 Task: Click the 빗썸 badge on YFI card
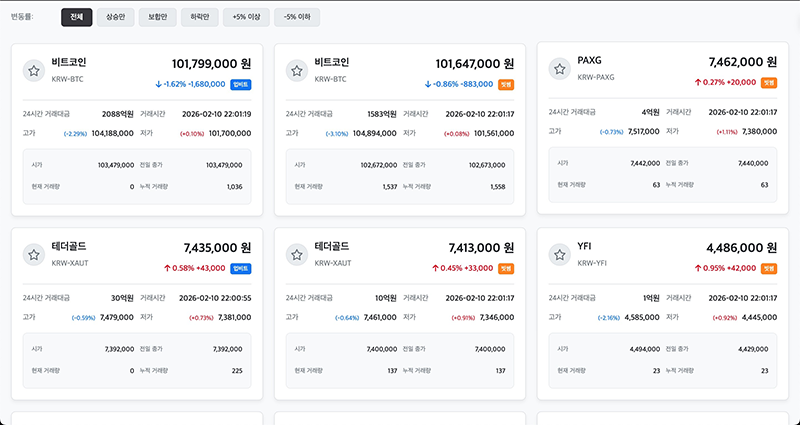coord(769,268)
